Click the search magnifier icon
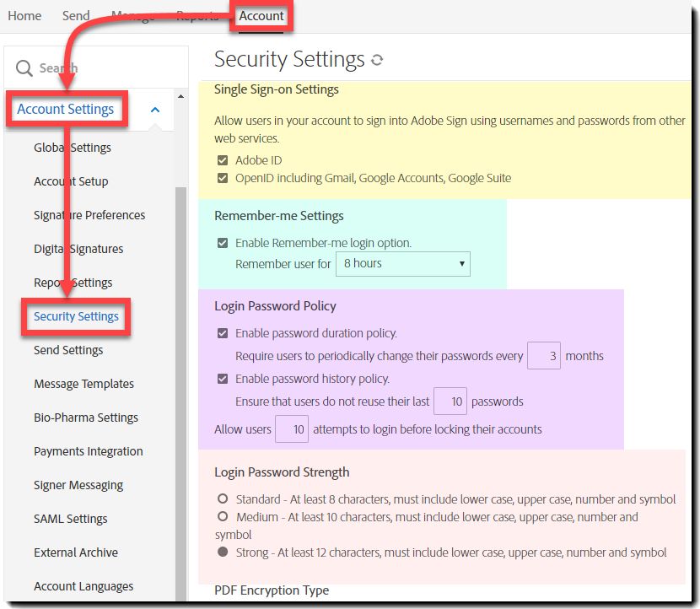 coord(24,68)
